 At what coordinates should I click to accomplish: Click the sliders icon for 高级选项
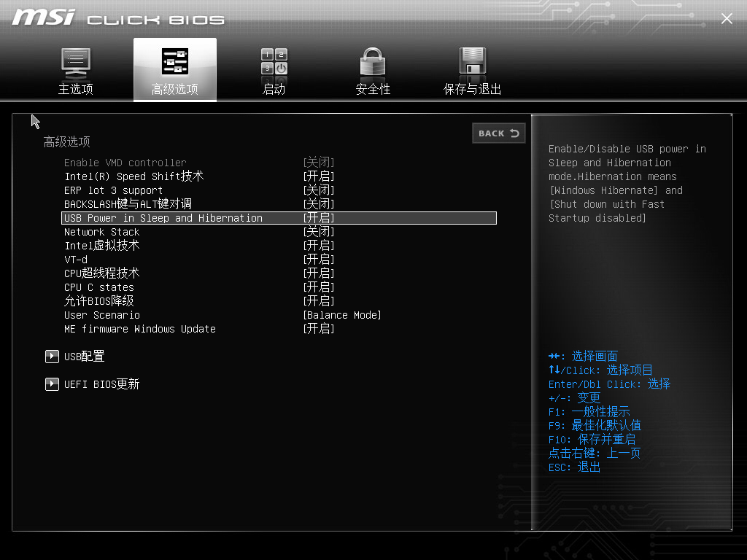(x=175, y=62)
